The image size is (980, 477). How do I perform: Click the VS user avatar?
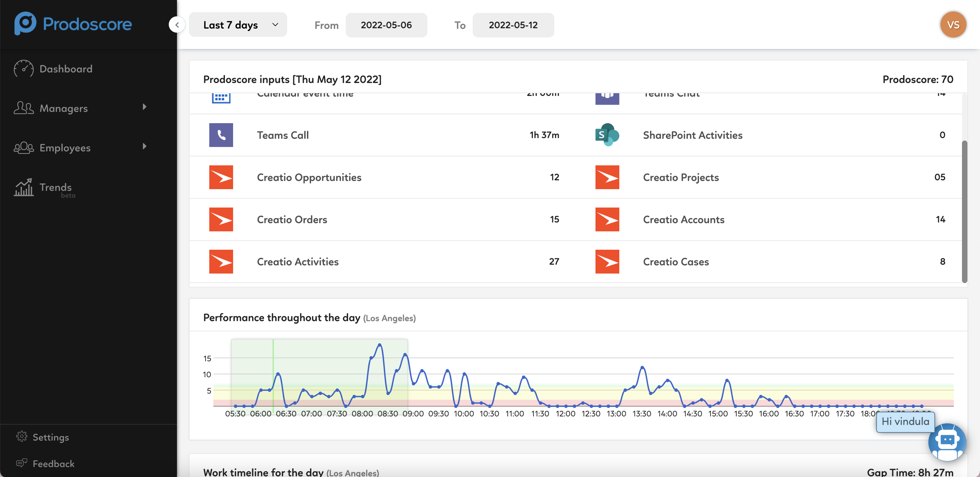953,25
